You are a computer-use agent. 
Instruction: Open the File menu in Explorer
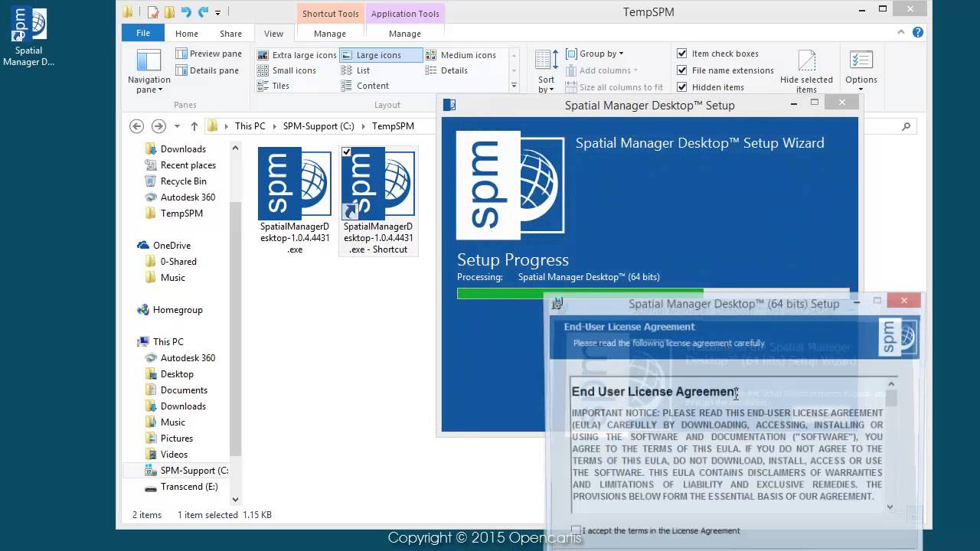[143, 33]
